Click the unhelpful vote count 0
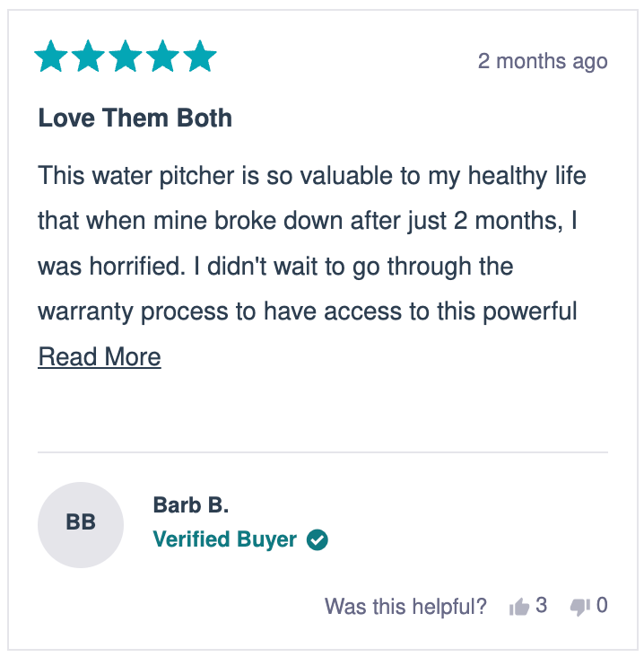The width and height of the screenshot is (644, 657). tap(602, 605)
